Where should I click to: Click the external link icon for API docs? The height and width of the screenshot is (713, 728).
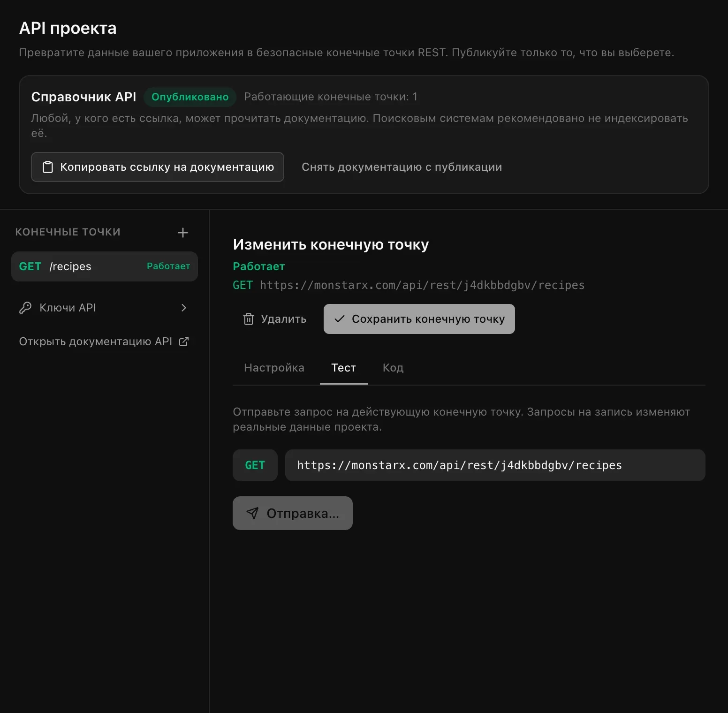point(184,341)
